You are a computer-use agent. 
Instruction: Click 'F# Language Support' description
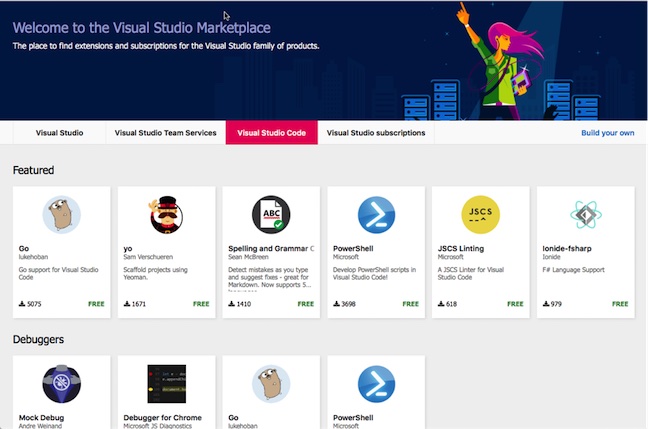[x=574, y=269]
